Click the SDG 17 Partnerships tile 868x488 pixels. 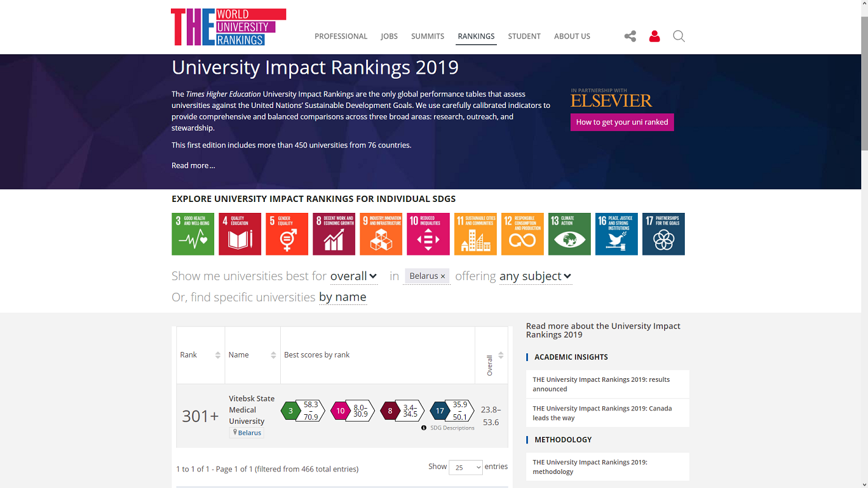[664, 234]
